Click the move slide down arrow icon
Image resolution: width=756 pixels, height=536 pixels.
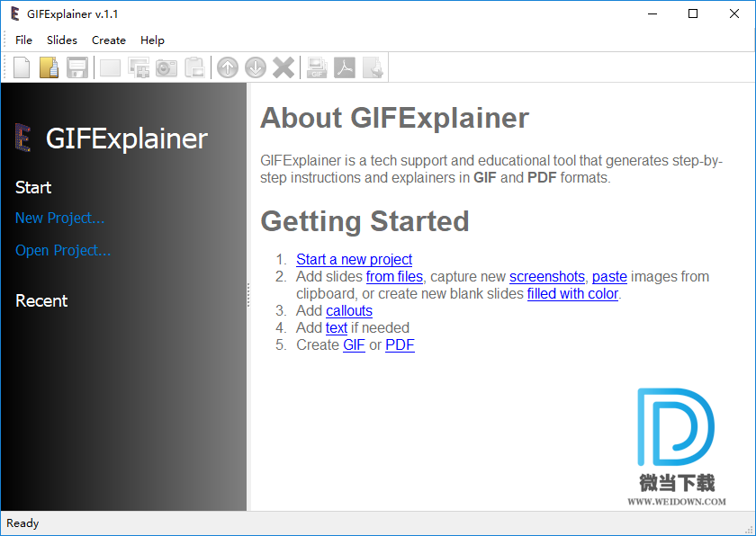coord(256,67)
